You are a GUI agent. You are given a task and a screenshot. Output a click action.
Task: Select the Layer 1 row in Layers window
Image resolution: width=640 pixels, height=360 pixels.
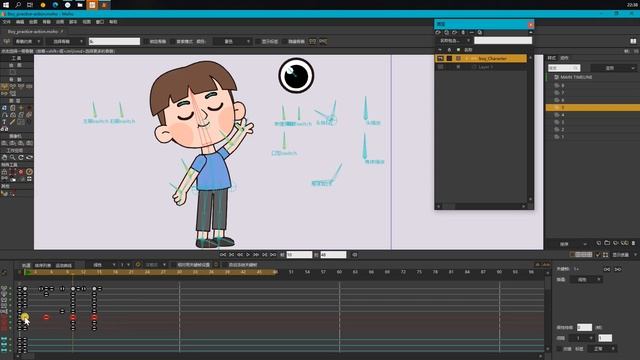[481, 67]
